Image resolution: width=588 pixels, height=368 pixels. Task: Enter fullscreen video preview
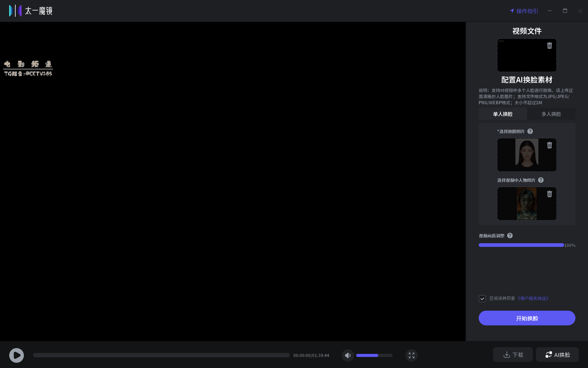[x=412, y=355]
